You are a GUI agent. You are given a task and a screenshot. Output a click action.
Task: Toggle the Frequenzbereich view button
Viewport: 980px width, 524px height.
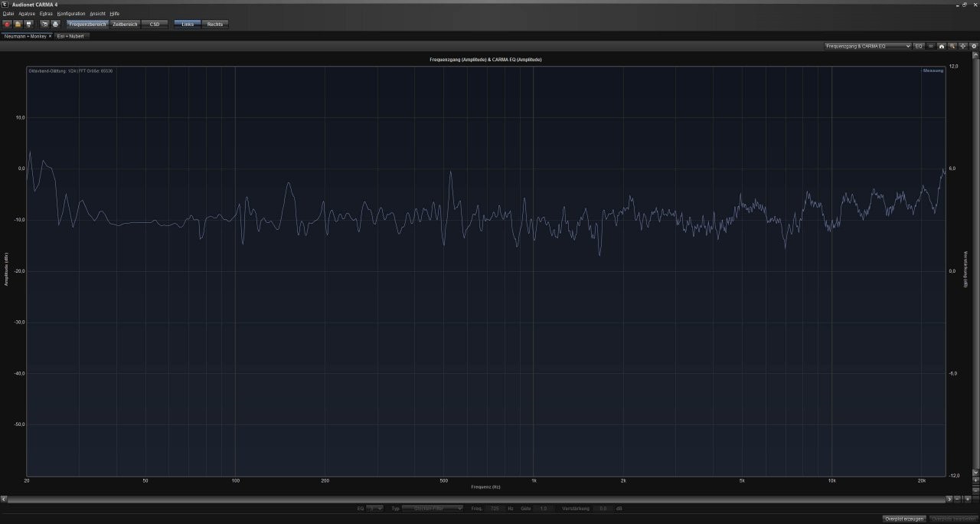(87, 25)
